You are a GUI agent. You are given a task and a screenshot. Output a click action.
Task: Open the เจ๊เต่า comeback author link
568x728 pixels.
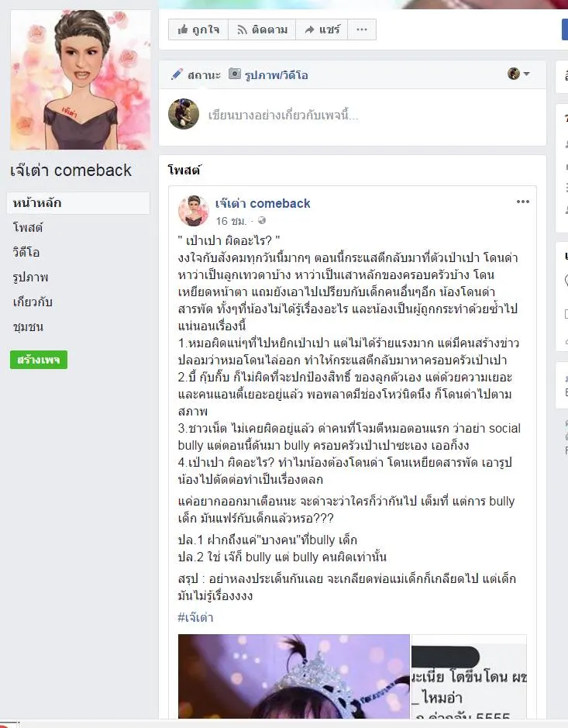click(263, 203)
